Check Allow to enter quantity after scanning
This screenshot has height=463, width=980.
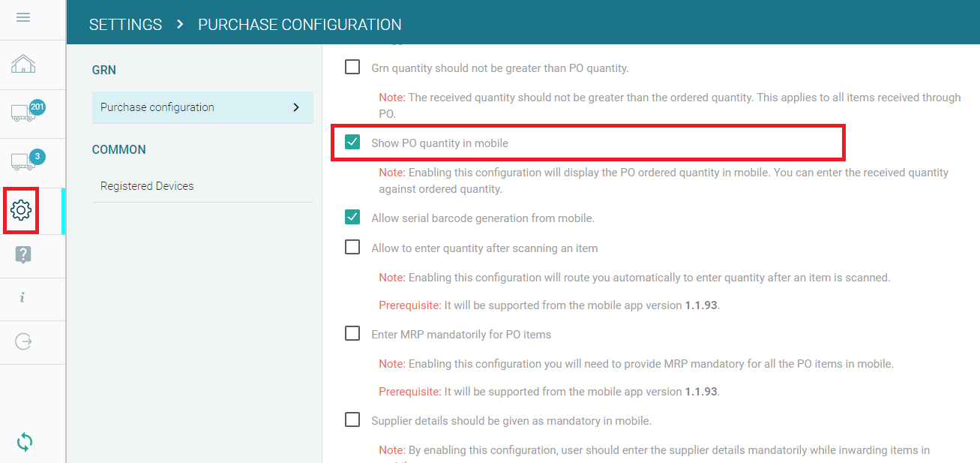[352, 248]
